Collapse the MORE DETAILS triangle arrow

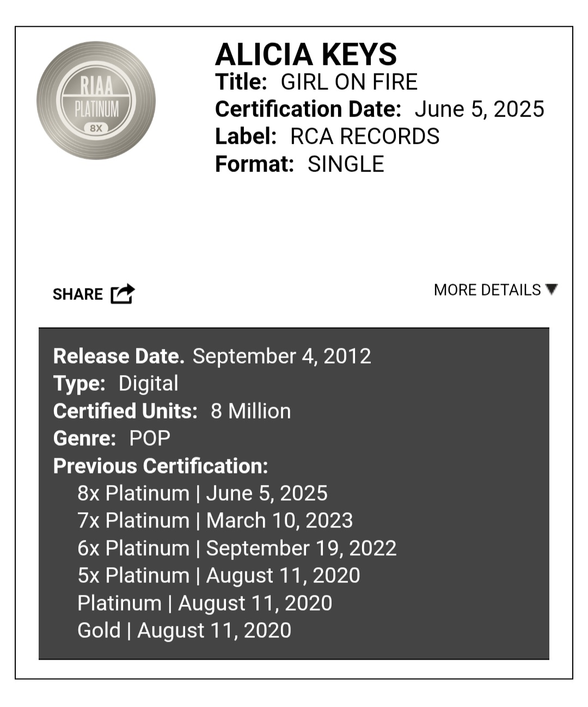(x=552, y=290)
